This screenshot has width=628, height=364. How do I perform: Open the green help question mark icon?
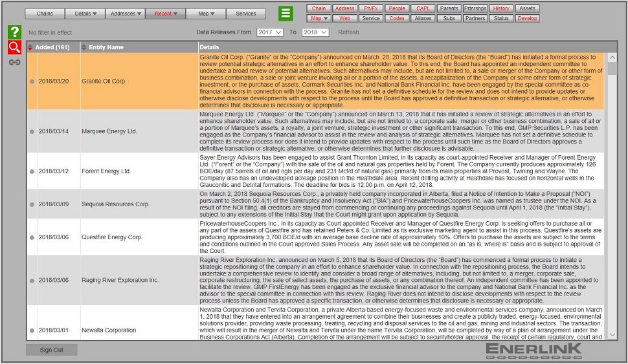pyautogui.click(x=14, y=32)
